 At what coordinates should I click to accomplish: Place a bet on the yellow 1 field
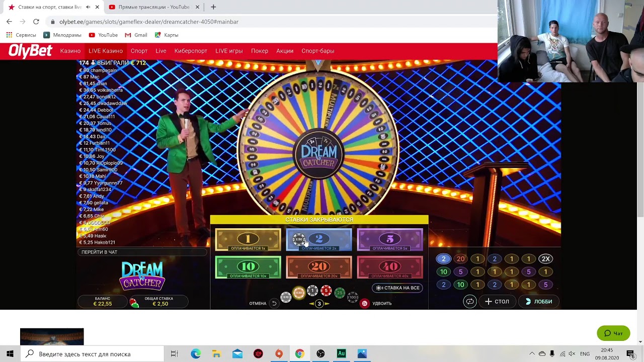[248, 240]
